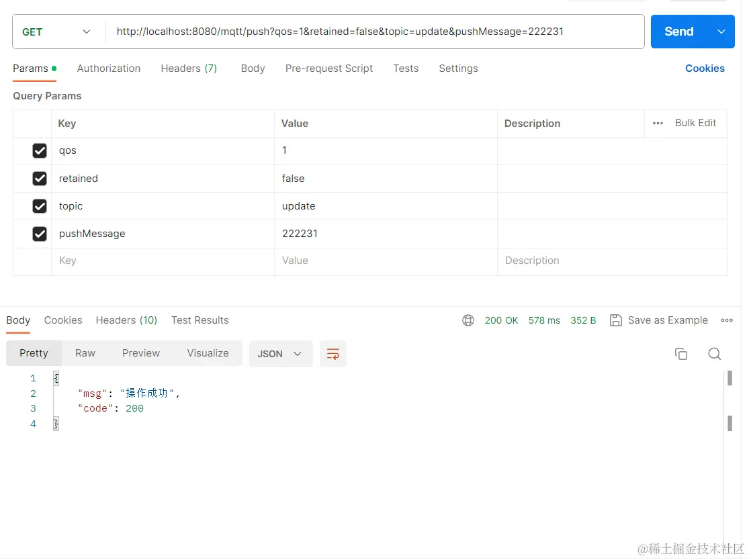The width and height of the screenshot is (749, 560).
Task: Open the Test Results tab
Action: coord(200,320)
